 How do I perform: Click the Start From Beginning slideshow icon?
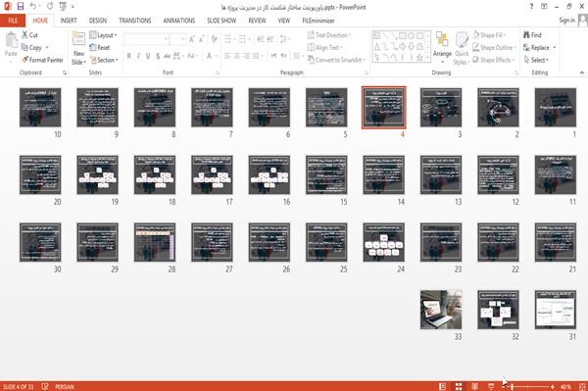pos(63,6)
